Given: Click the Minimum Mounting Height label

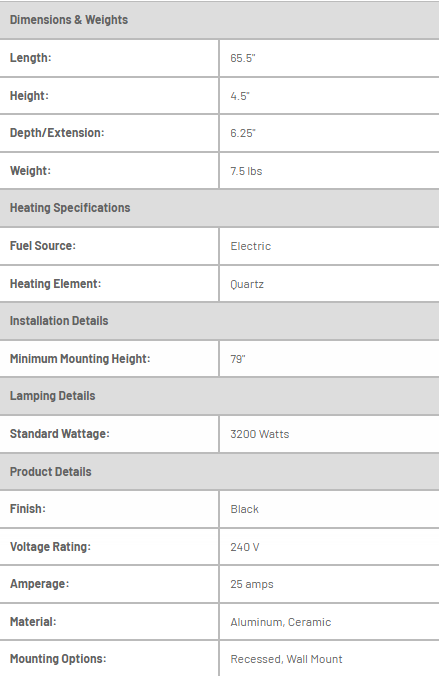Looking at the screenshot, I should tap(80, 359).
